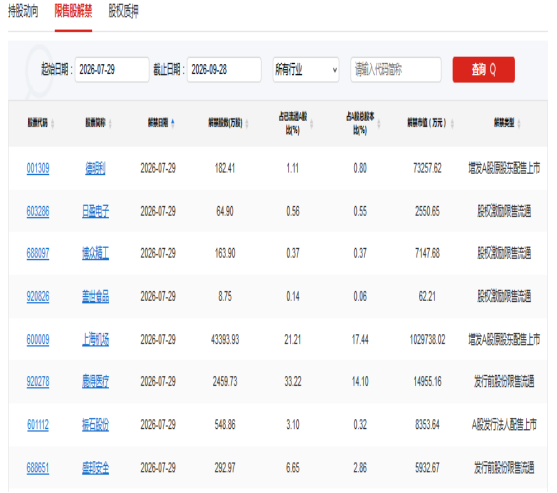Sort by stock code column arrows

pyautogui.click(x=53, y=124)
